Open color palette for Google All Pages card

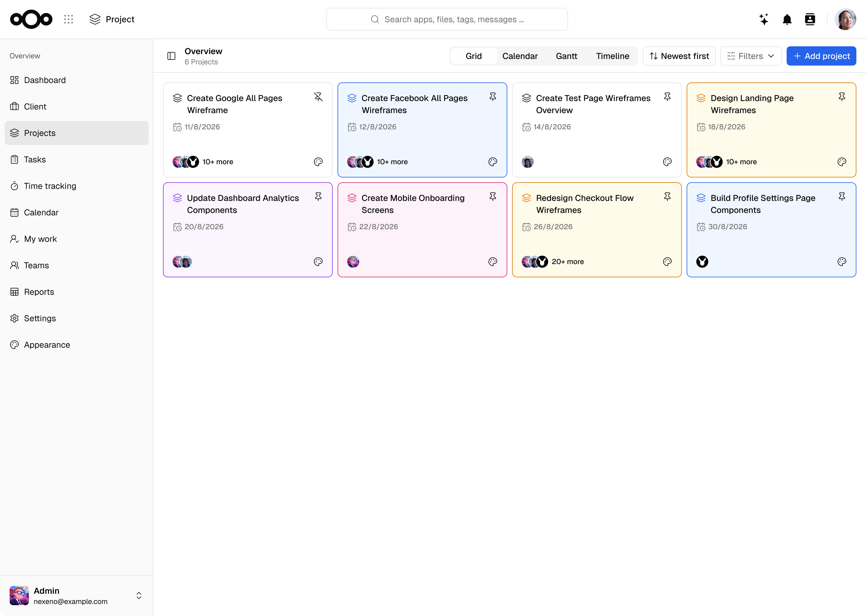pos(318,162)
